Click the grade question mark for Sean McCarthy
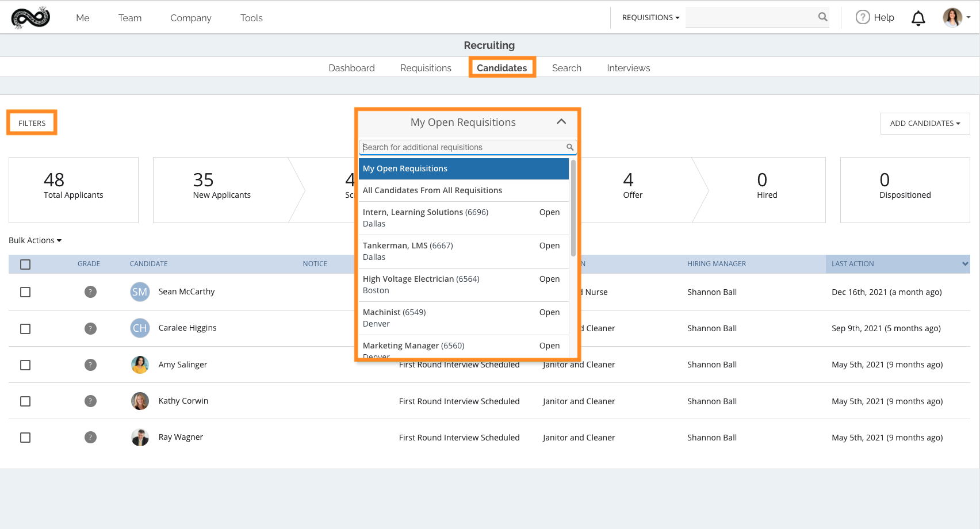Image resolution: width=980 pixels, height=529 pixels. 90,292
